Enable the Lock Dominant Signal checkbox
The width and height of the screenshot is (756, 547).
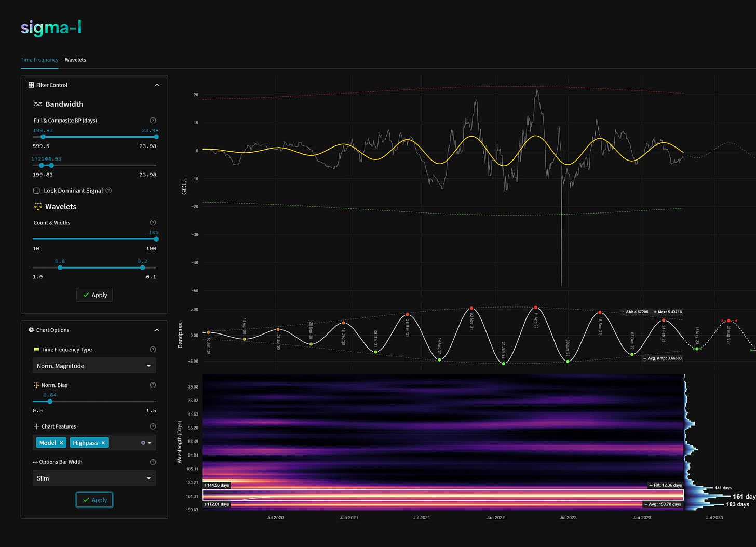[36, 191]
